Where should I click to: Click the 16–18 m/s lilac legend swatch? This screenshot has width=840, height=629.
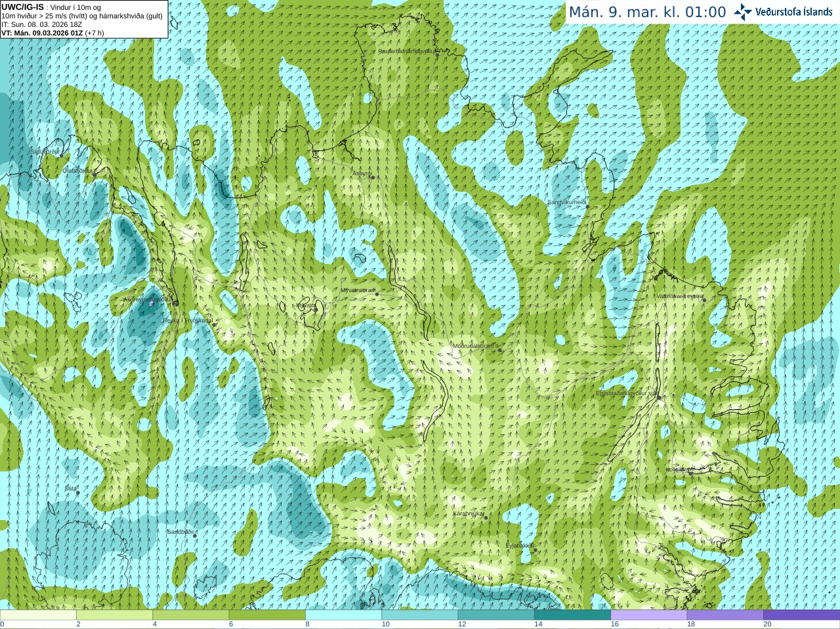coord(649,615)
